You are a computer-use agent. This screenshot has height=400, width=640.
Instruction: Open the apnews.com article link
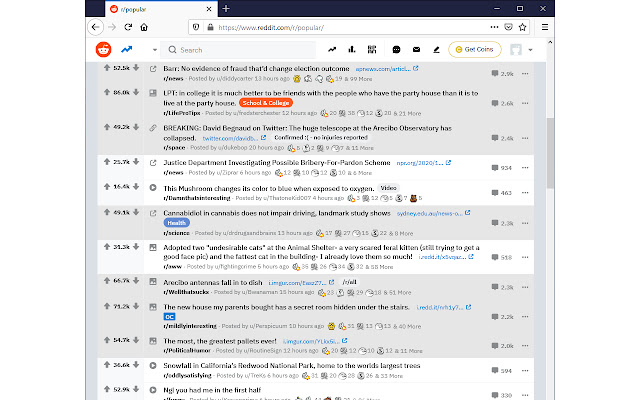pyautogui.click(x=387, y=69)
